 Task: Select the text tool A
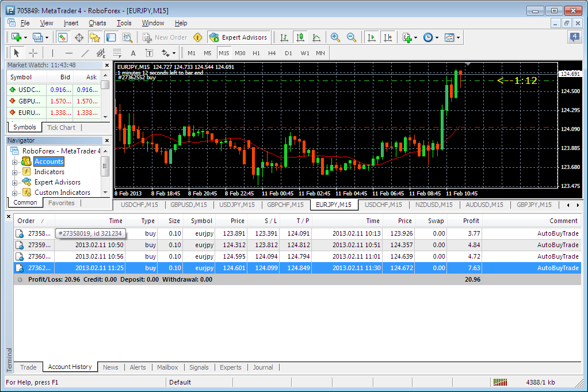pyautogui.click(x=133, y=53)
